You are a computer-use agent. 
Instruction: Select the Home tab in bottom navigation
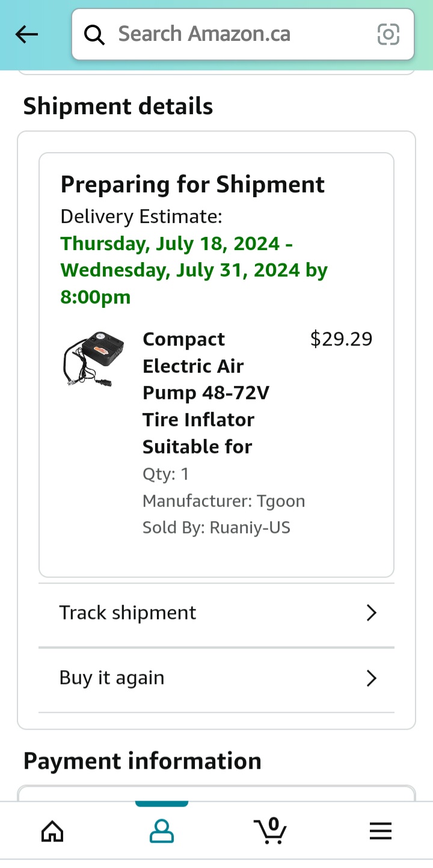(x=52, y=831)
